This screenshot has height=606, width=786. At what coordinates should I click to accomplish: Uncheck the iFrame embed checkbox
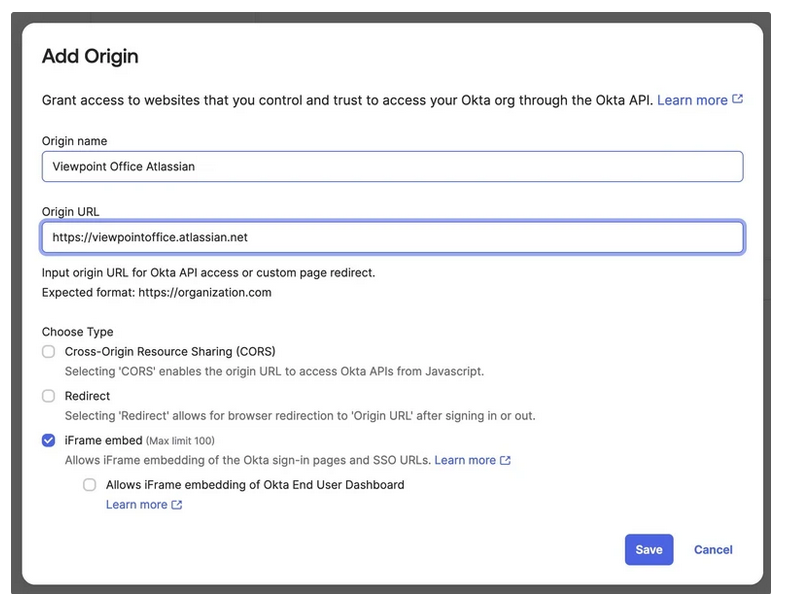point(49,440)
